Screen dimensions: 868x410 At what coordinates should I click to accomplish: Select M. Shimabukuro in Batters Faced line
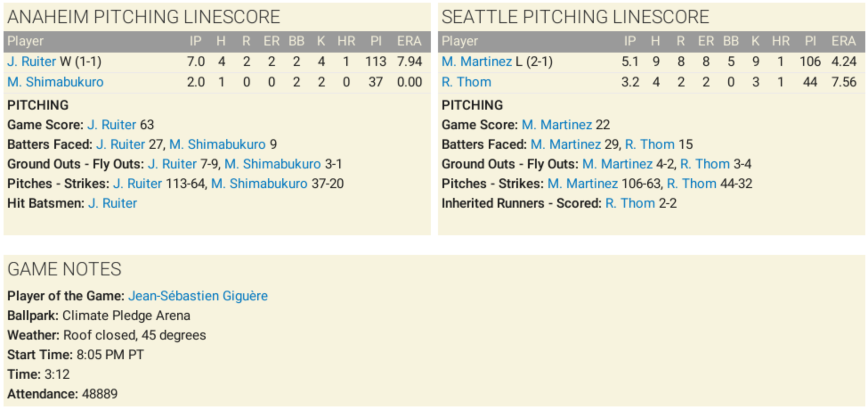(x=217, y=144)
